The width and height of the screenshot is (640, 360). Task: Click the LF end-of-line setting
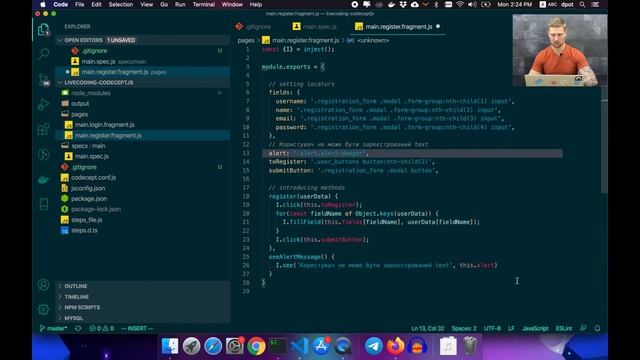(511, 328)
